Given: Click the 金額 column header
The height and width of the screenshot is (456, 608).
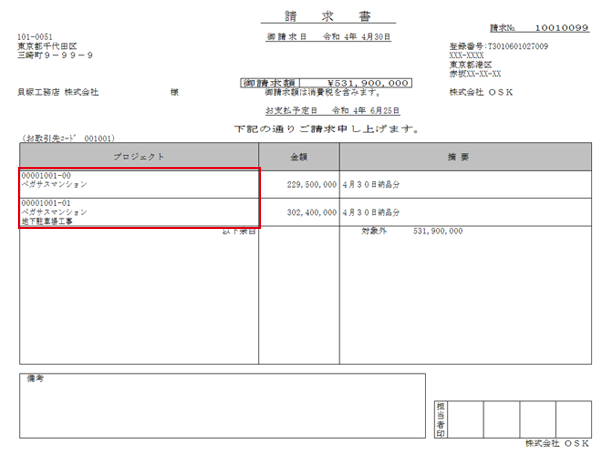Looking at the screenshot, I should click(299, 157).
